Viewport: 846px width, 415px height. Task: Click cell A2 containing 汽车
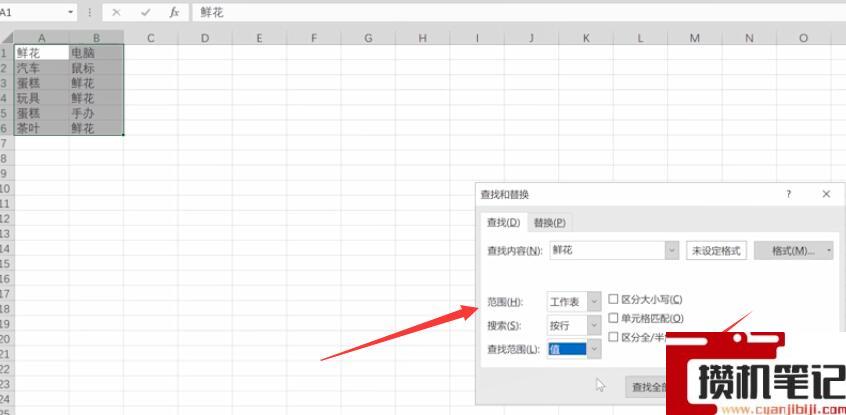point(42,67)
